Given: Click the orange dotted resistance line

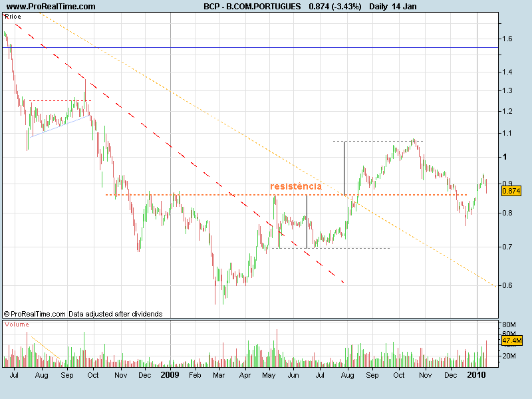Looking at the screenshot, I should 286,195.
